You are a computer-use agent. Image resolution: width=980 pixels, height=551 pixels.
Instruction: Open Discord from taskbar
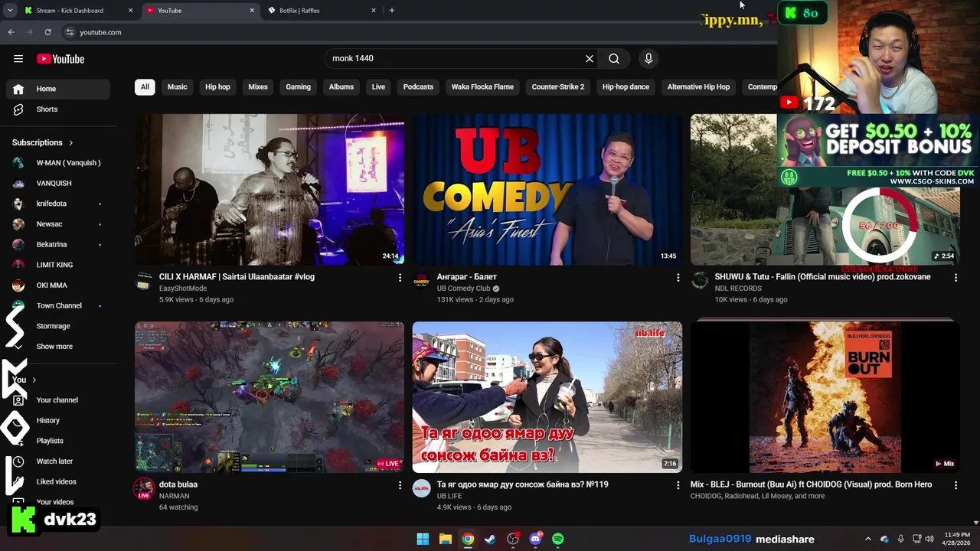point(535,539)
